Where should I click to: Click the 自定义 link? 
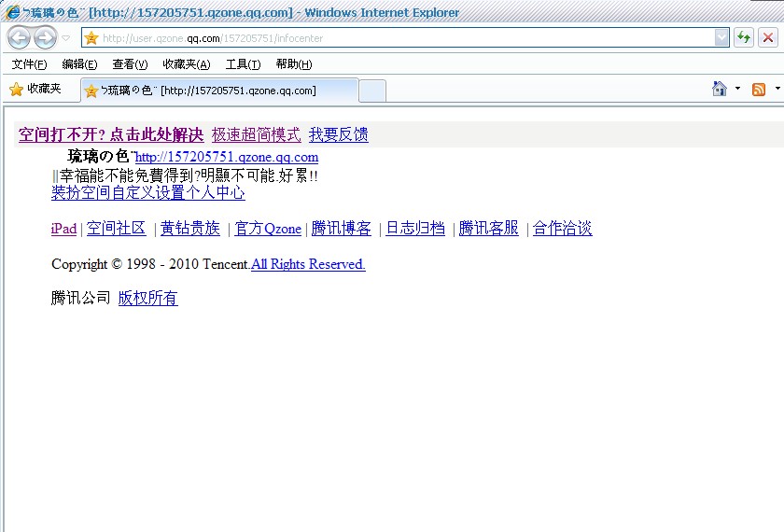click(x=133, y=192)
